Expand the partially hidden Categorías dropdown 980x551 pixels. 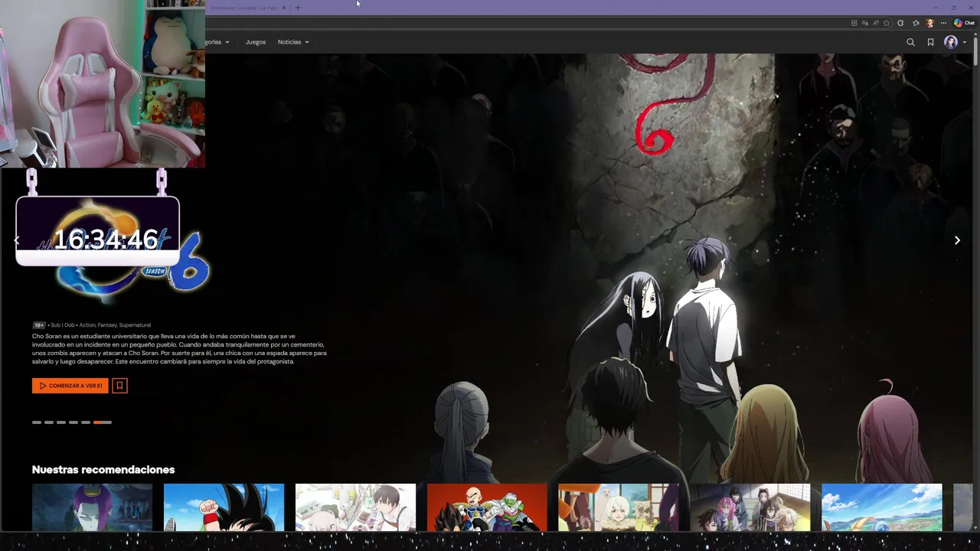pos(217,42)
